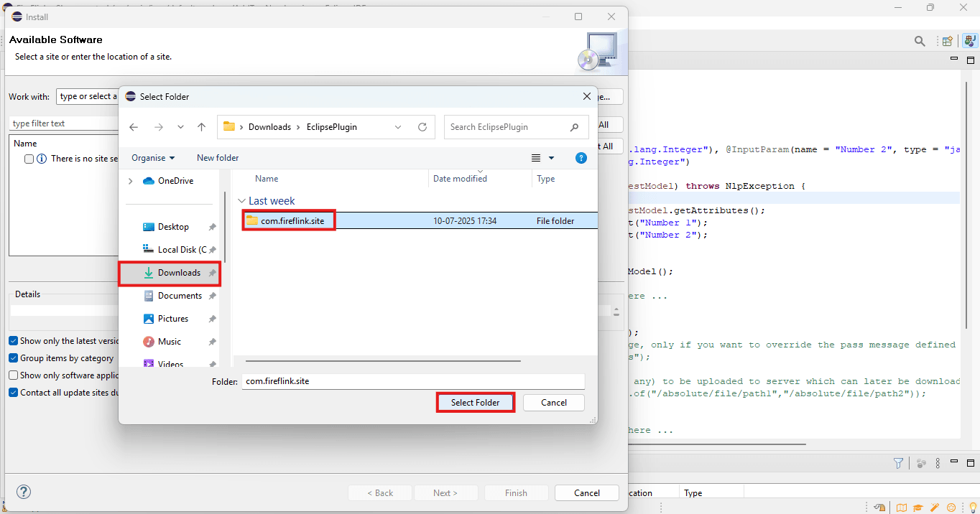Enable Show only software applicable option
The image size is (980, 514).
click(14, 375)
